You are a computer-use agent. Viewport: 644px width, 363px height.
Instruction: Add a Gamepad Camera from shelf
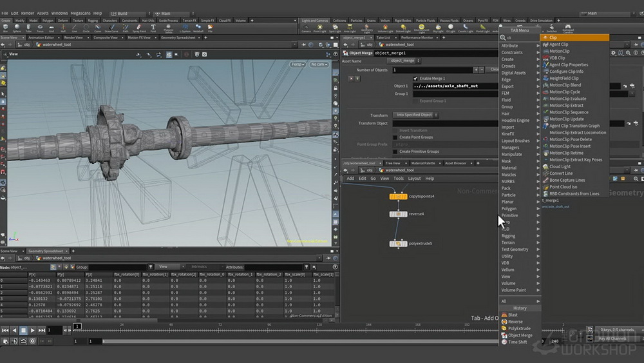click(568, 28)
